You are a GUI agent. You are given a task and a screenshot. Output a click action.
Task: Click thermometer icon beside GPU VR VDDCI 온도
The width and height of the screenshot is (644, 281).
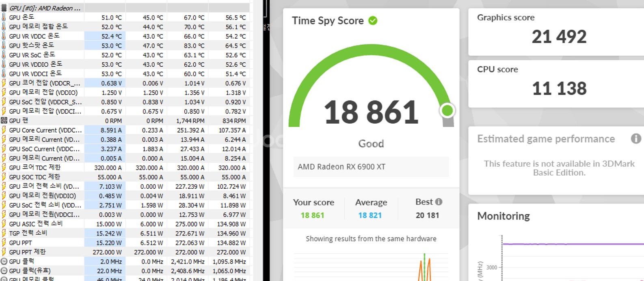click(x=4, y=73)
